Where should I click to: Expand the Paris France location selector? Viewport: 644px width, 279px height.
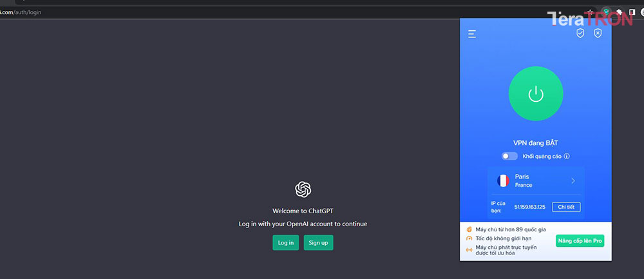coord(536,180)
